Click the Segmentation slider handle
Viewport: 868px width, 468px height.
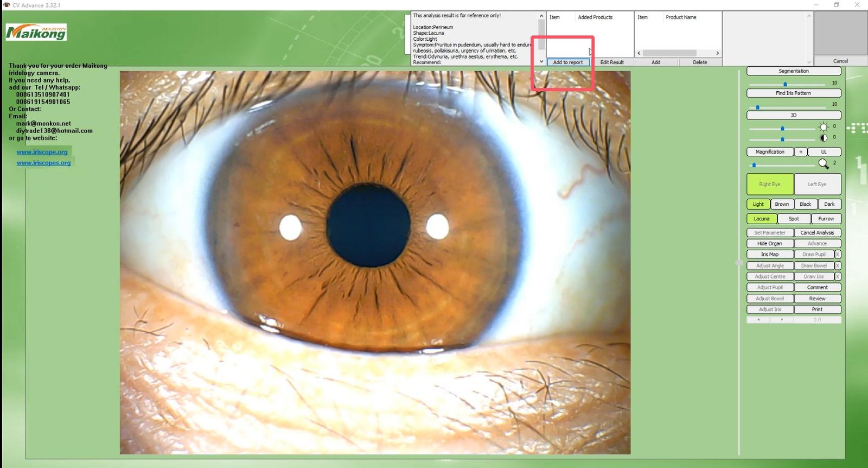coord(785,84)
